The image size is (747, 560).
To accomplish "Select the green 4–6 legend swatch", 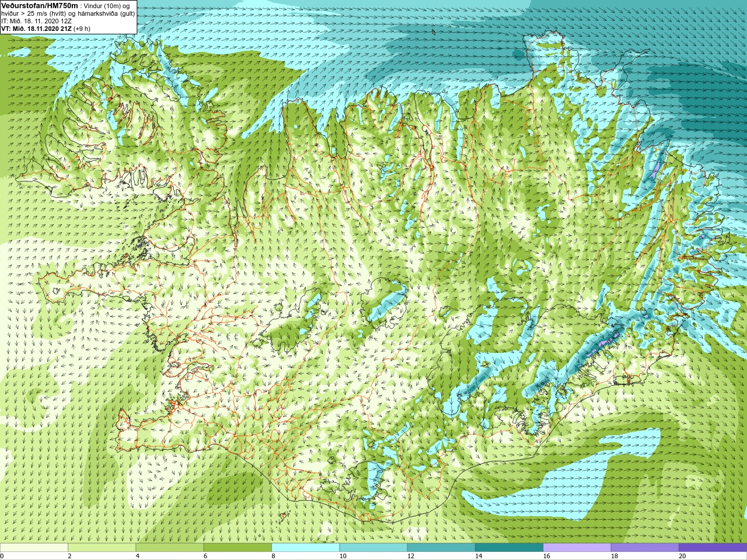I will tap(170, 548).
